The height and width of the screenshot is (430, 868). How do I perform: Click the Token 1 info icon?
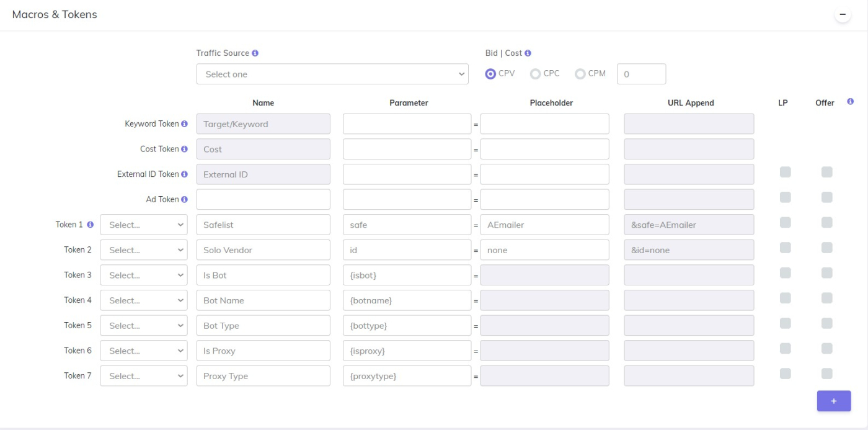[91, 225]
